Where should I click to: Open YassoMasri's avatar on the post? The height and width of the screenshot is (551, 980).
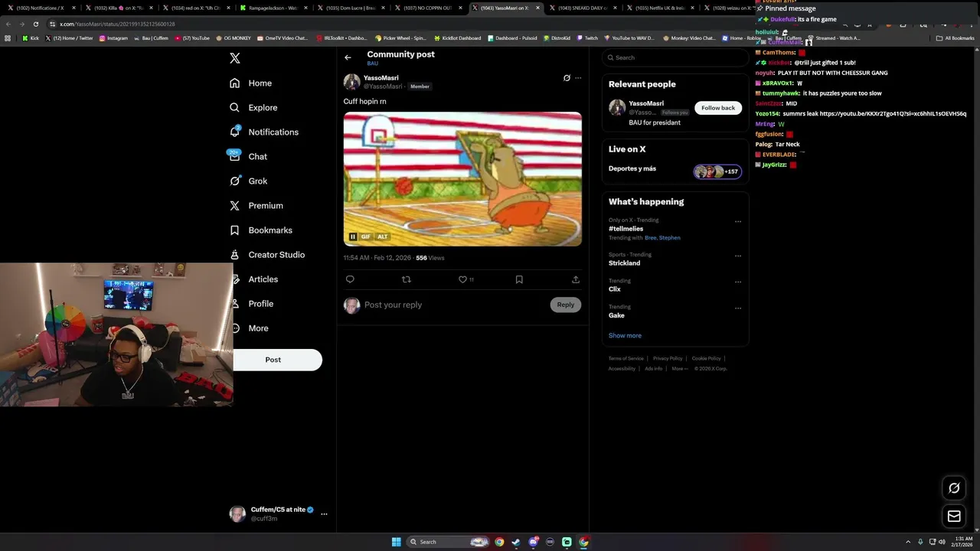pyautogui.click(x=351, y=82)
